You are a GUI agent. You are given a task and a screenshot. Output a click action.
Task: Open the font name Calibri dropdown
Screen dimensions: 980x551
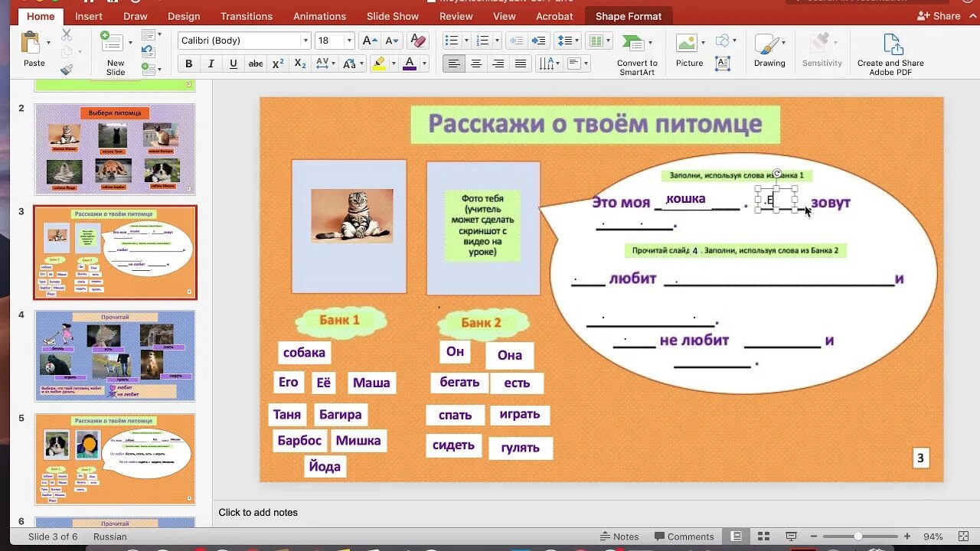point(305,41)
